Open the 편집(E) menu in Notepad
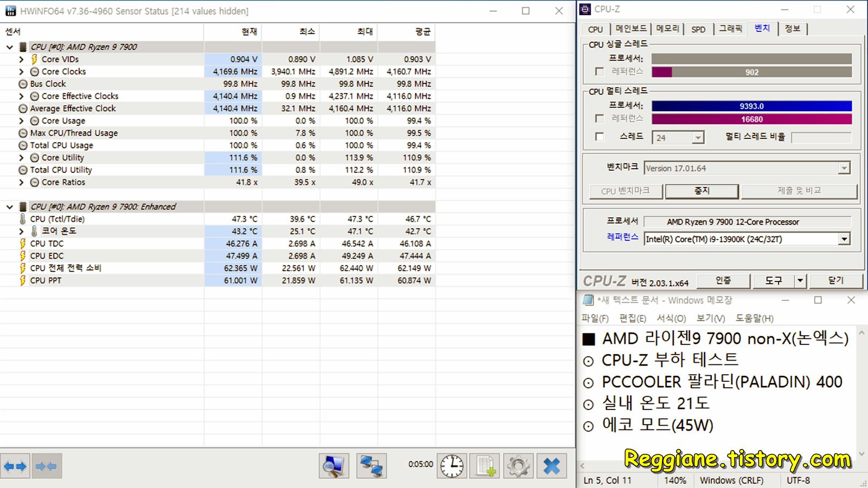This screenshot has width=868, height=488. click(633, 318)
